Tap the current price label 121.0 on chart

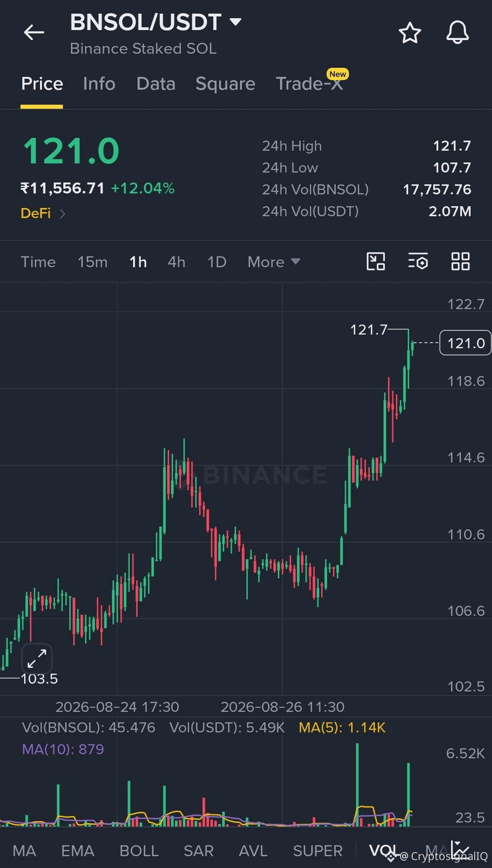[x=465, y=343]
